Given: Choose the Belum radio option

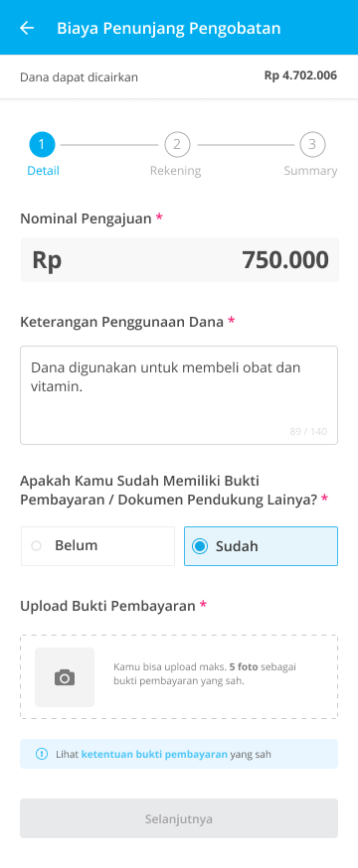Looking at the screenshot, I should pos(97,546).
